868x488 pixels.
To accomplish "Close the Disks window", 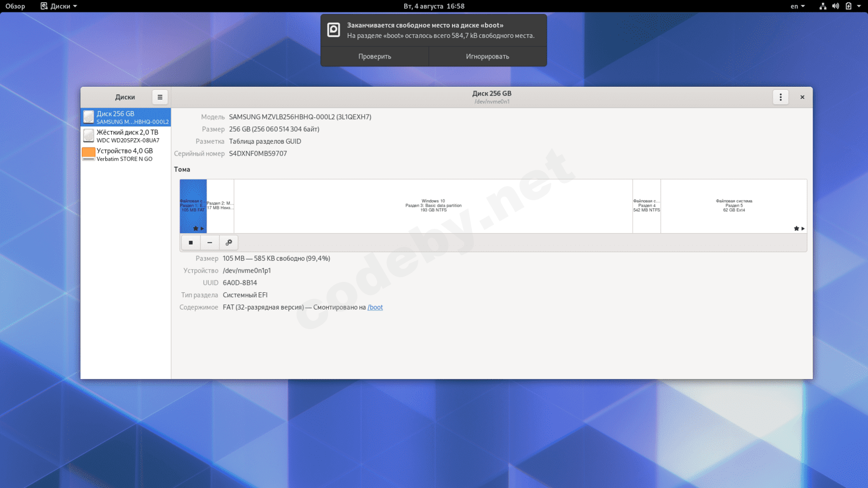I will click(x=802, y=97).
